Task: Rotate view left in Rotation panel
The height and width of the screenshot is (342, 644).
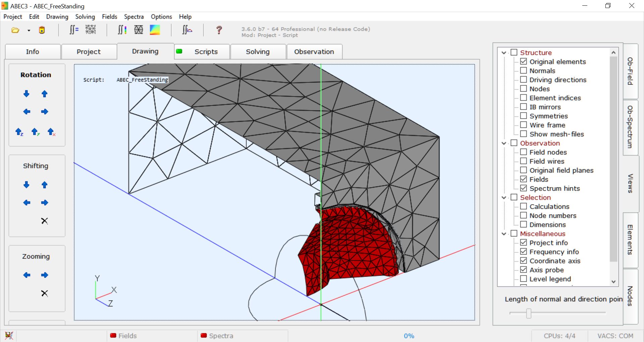Action: (26, 112)
